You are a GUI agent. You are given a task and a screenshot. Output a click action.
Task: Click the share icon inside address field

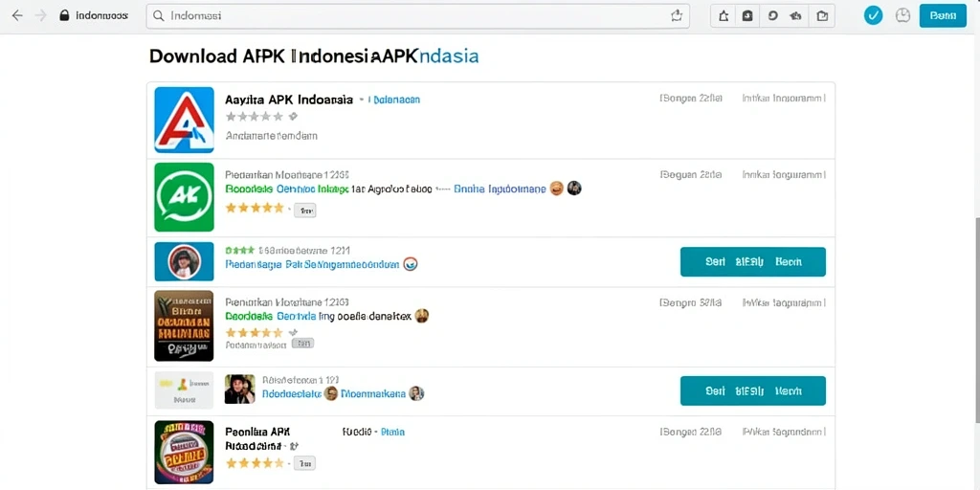coord(677,16)
